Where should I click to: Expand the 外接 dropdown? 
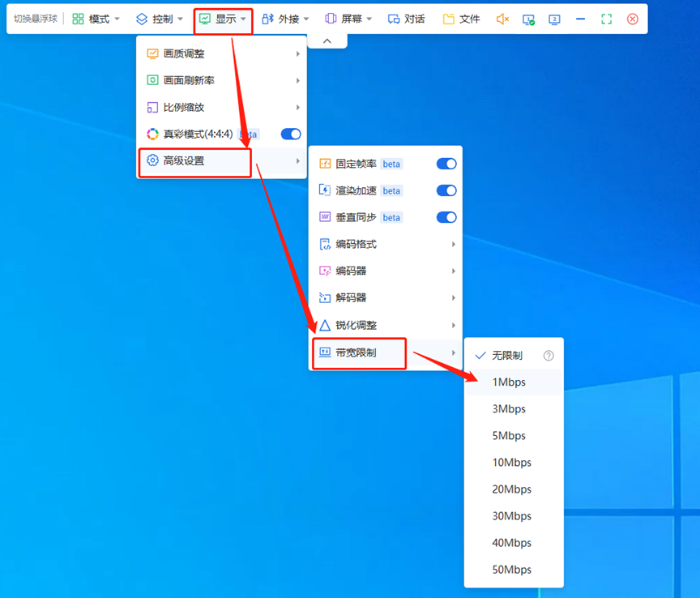[x=285, y=19]
